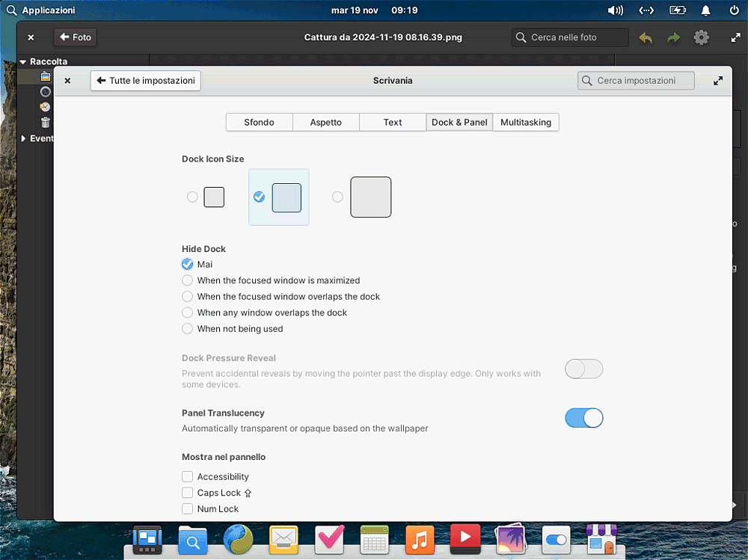Screen dimensions: 748x560
Task: Open the web browser dock icon
Action: [238, 540]
